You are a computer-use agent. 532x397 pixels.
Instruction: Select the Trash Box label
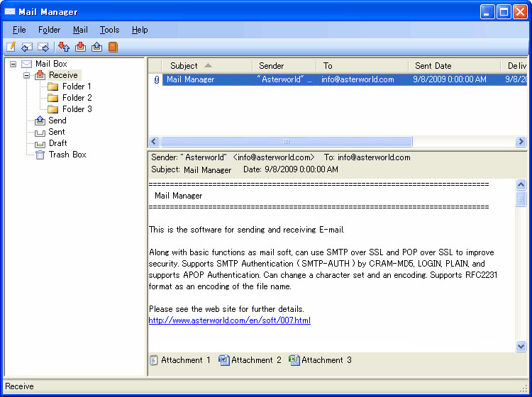coord(67,155)
